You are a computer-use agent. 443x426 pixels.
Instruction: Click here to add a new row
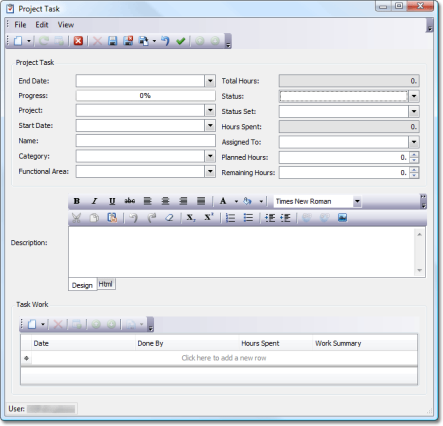(x=224, y=358)
